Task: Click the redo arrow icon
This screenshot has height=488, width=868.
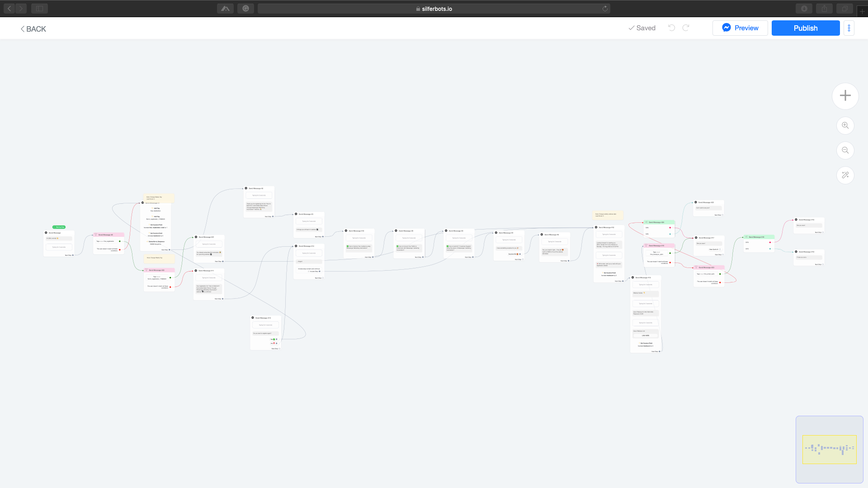Action: 686,28
